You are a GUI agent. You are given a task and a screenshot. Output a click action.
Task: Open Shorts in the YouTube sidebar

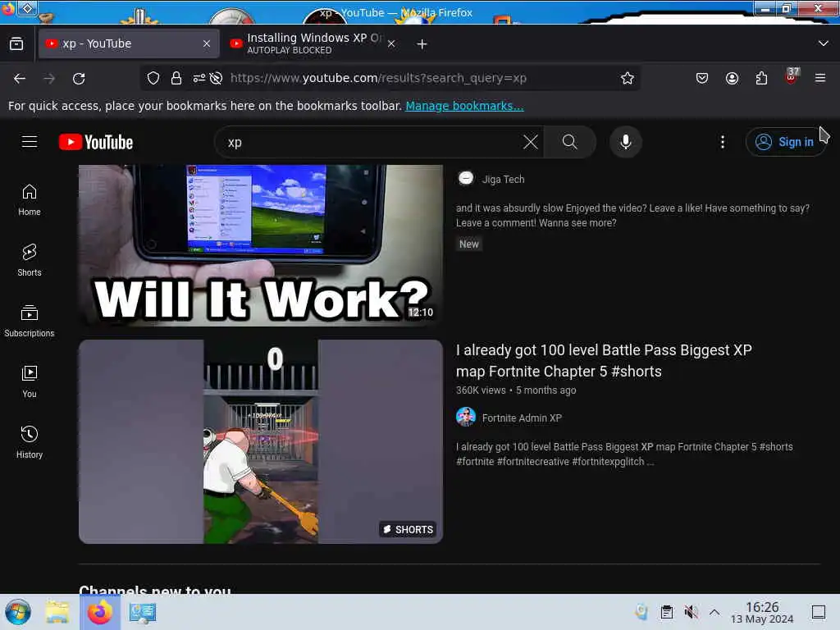(x=30, y=260)
